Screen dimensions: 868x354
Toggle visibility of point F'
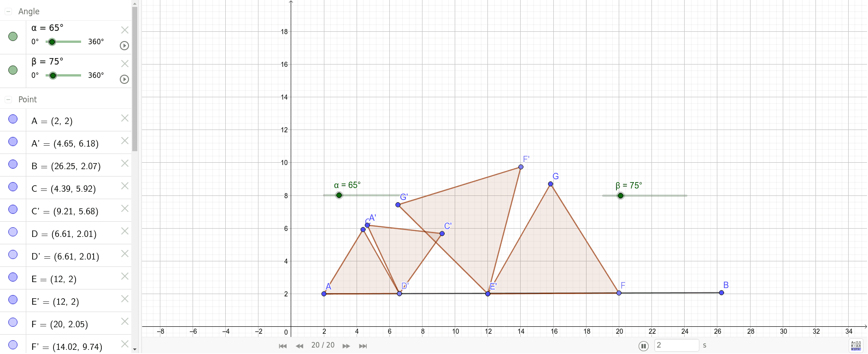click(x=13, y=345)
